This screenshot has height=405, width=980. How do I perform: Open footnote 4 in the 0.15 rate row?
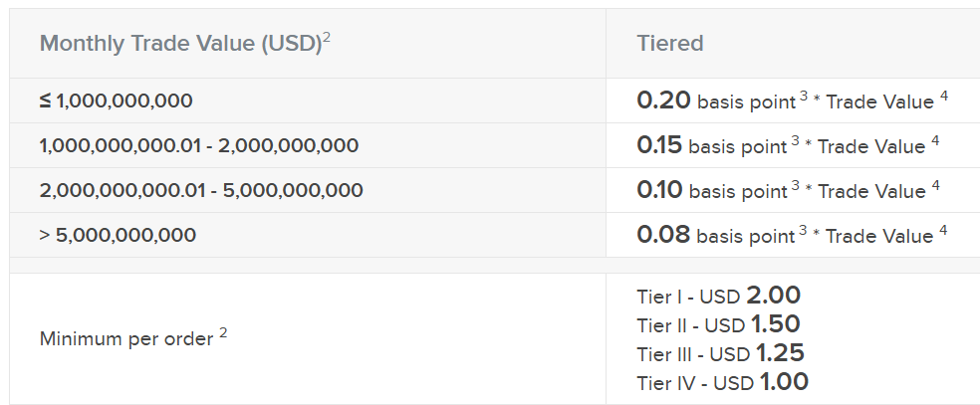tap(935, 140)
